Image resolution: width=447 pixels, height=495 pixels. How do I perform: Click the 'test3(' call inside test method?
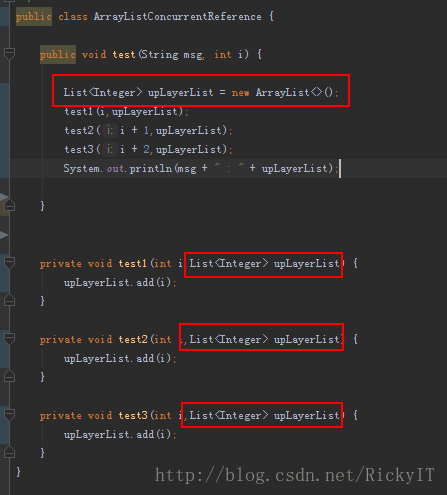pos(82,149)
